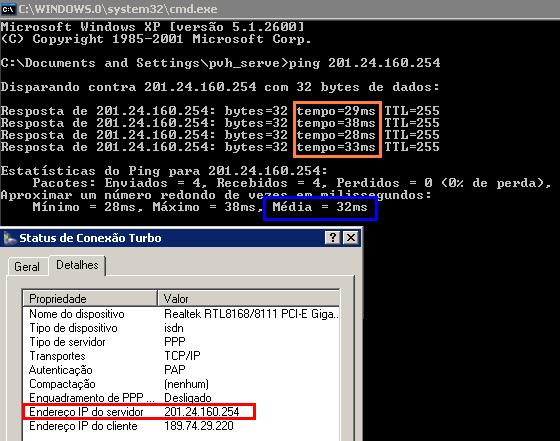Switch to the Geral tab
Viewport: 560px width, 441px height.
pos(27,267)
